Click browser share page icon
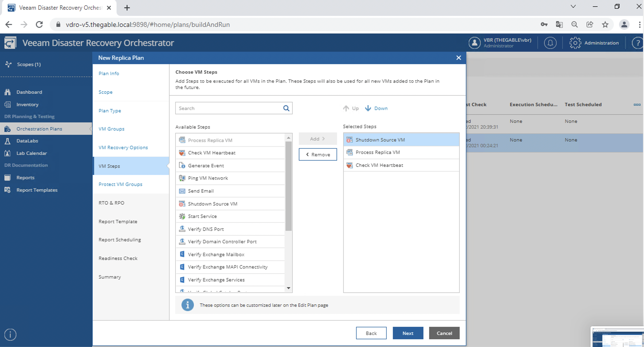 point(590,25)
